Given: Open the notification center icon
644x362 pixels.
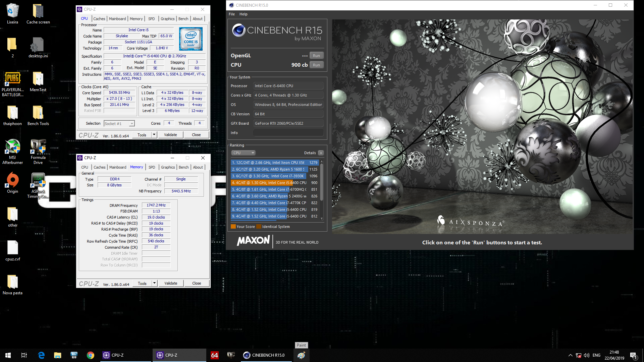Looking at the screenshot, I should point(633,355).
